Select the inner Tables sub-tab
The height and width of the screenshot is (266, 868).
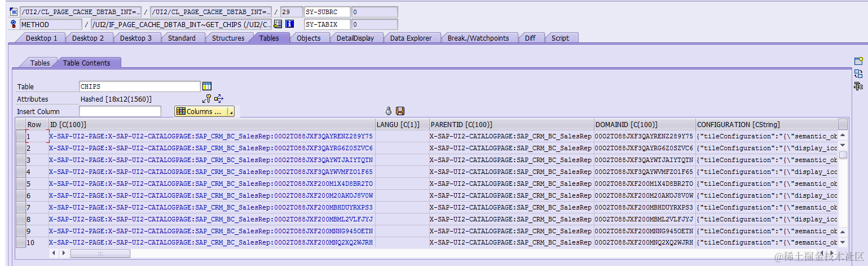[39, 63]
